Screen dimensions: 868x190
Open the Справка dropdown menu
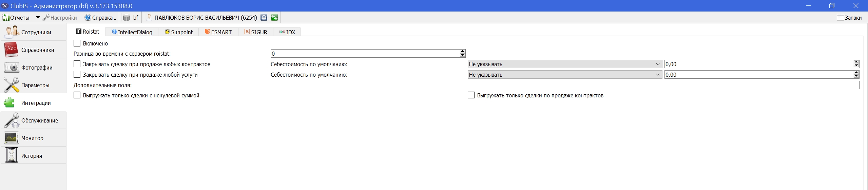click(x=101, y=18)
